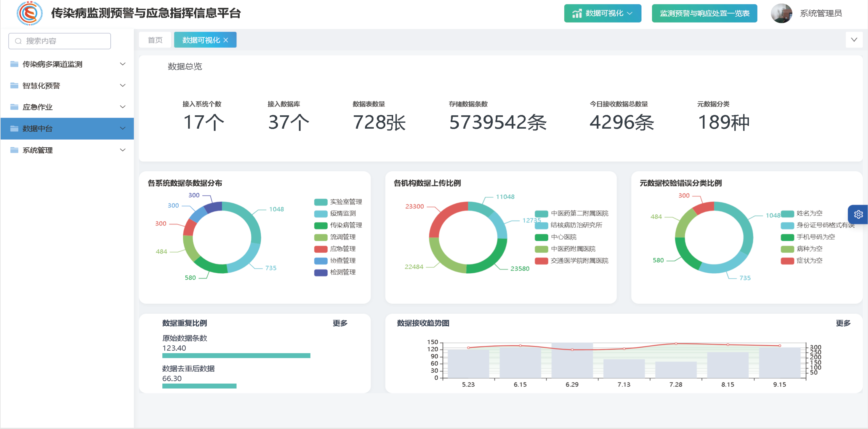Toggle 流调管理 legend item

click(334, 237)
